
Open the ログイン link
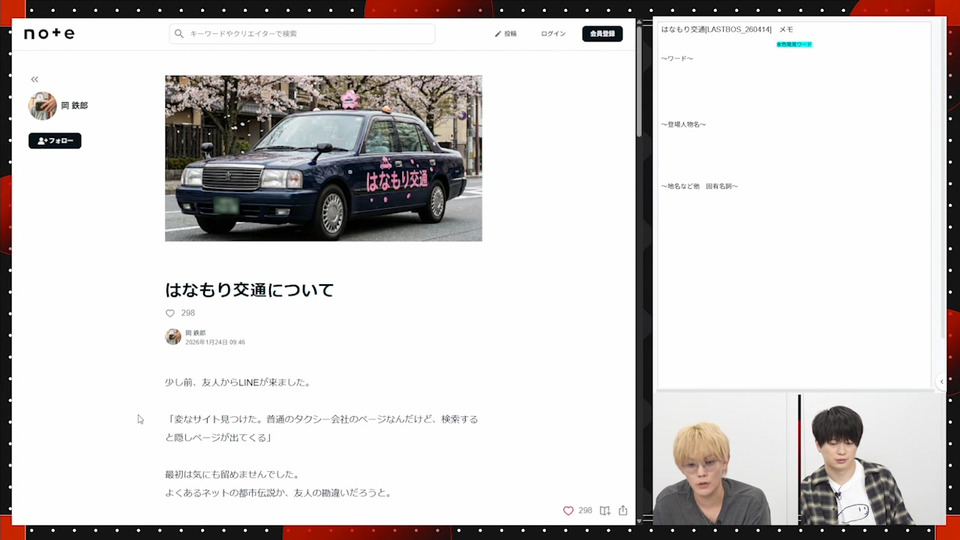553,34
